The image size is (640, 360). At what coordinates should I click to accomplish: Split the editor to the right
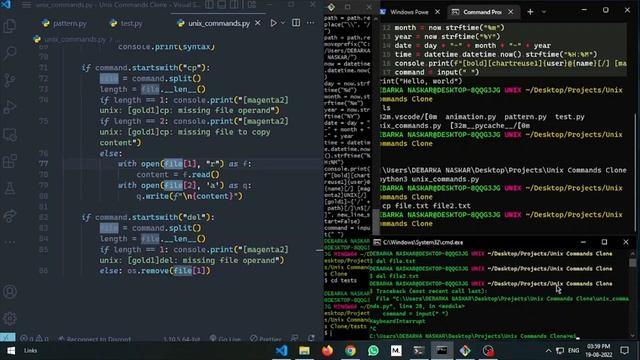[x=296, y=23]
